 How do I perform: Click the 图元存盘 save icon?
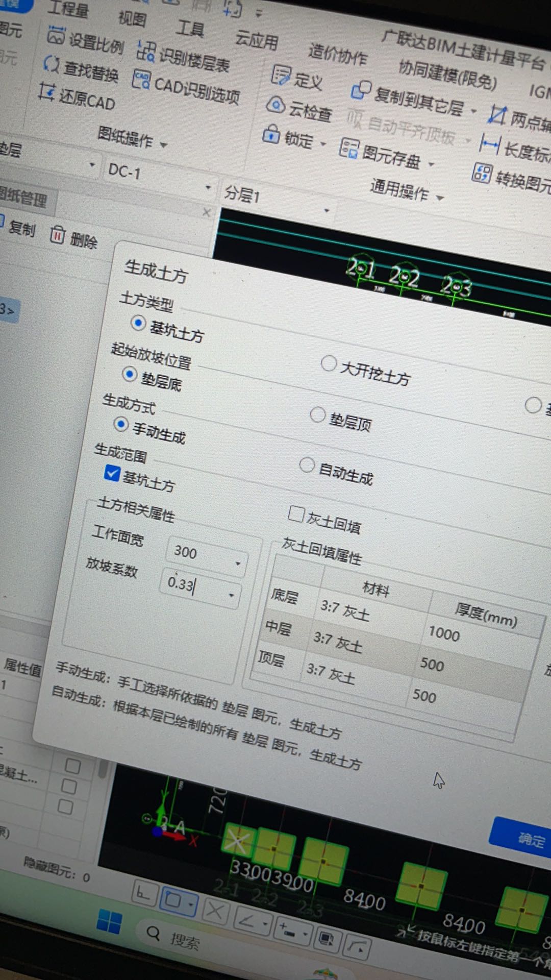pos(349,148)
